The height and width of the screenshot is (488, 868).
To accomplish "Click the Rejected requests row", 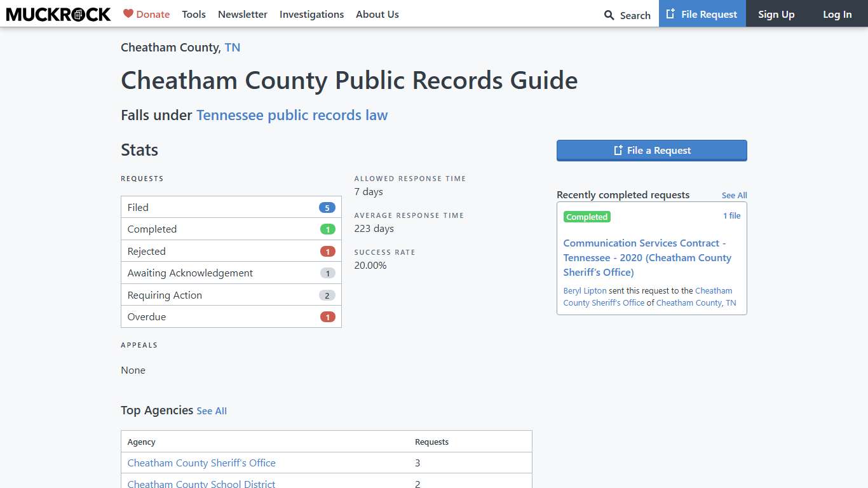I will (231, 251).
